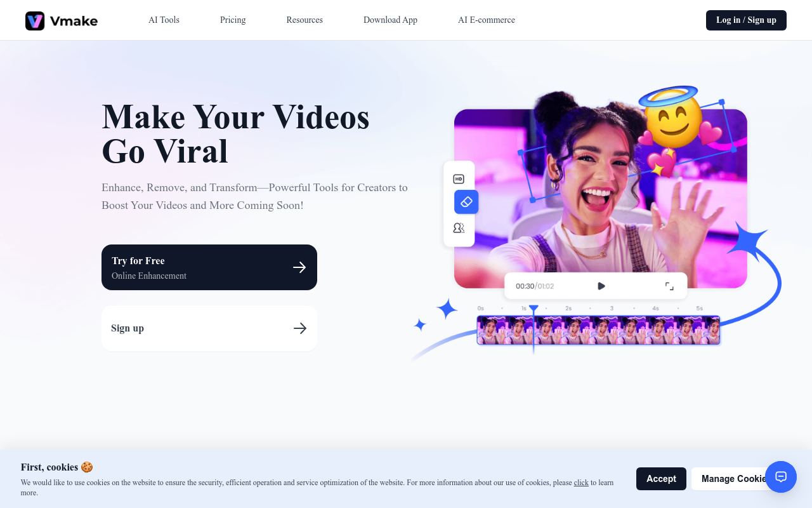The height and width of the screenshot is (508, 812).
Task: Open the chat support bubble
Action: point(781,477)
